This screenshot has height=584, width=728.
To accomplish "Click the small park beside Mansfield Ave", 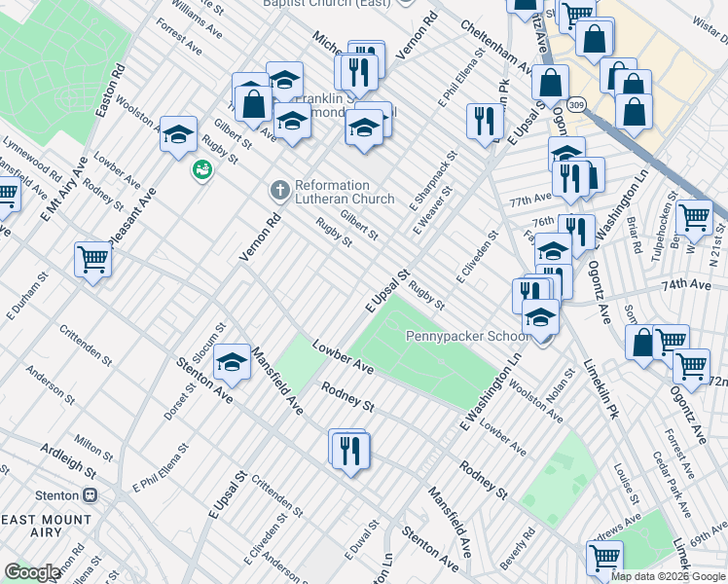I will (300, 364).
